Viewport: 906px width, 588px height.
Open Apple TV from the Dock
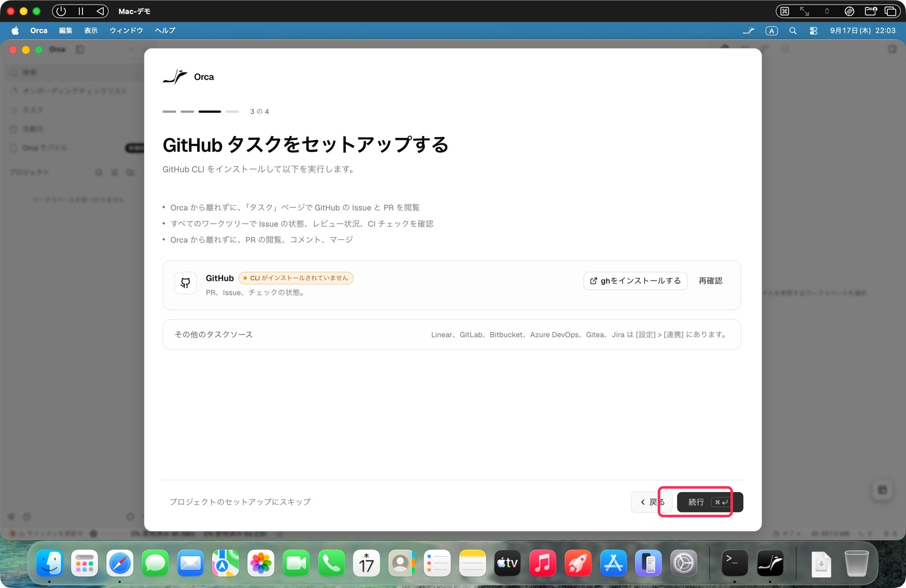(507, 563)
